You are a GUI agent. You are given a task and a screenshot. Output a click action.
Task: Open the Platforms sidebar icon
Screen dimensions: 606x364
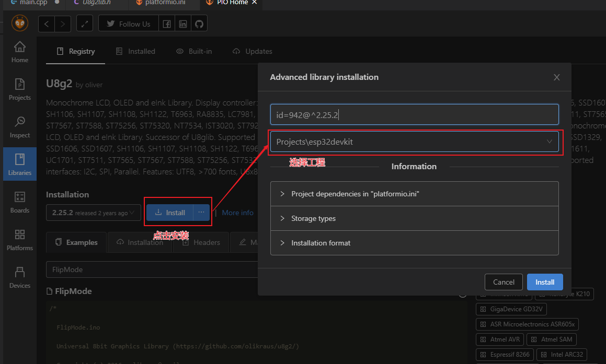(20, 240)
